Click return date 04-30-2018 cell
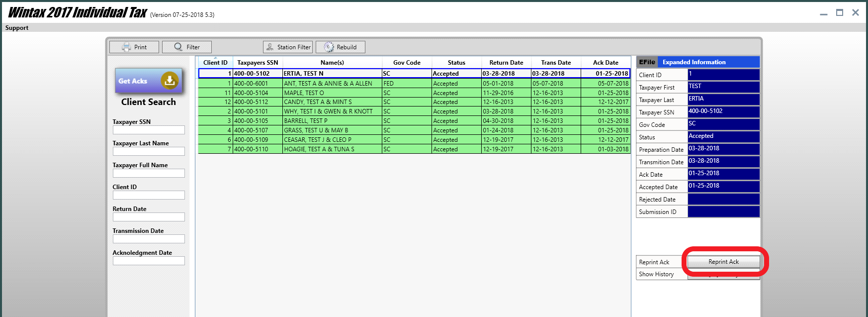 [506, 121]
